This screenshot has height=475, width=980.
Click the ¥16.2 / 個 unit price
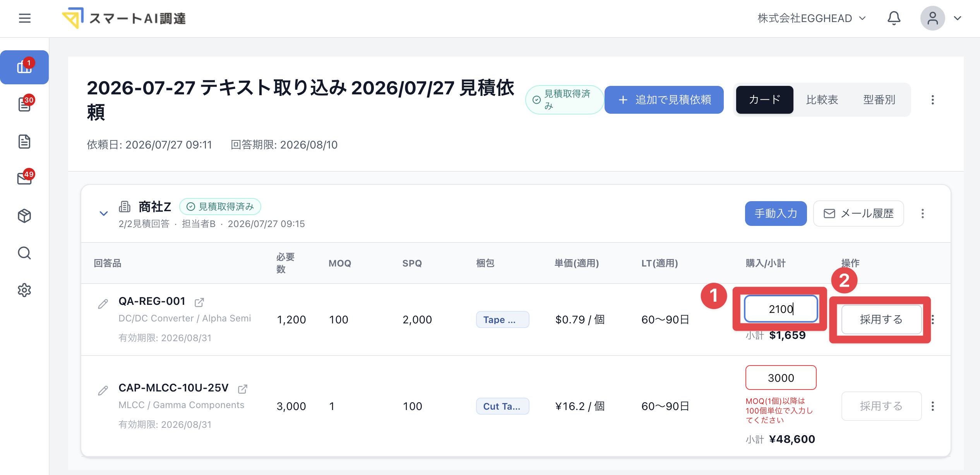(580, 406)
